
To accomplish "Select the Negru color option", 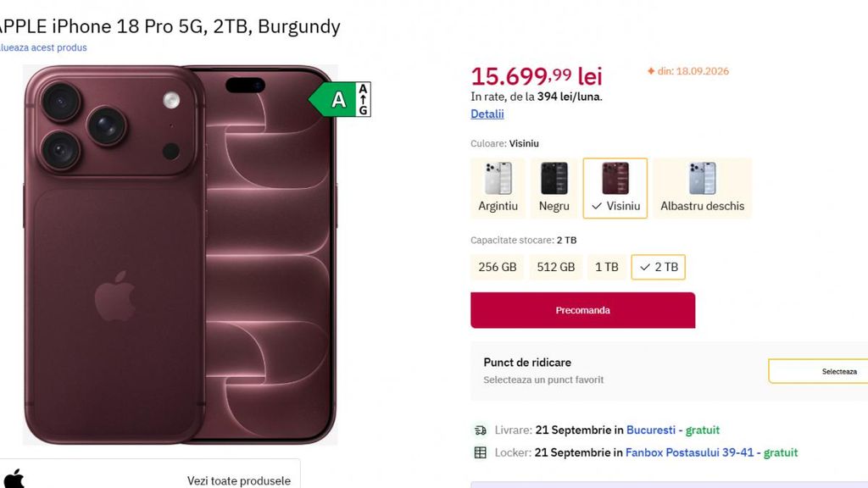I will pos(554,188).
